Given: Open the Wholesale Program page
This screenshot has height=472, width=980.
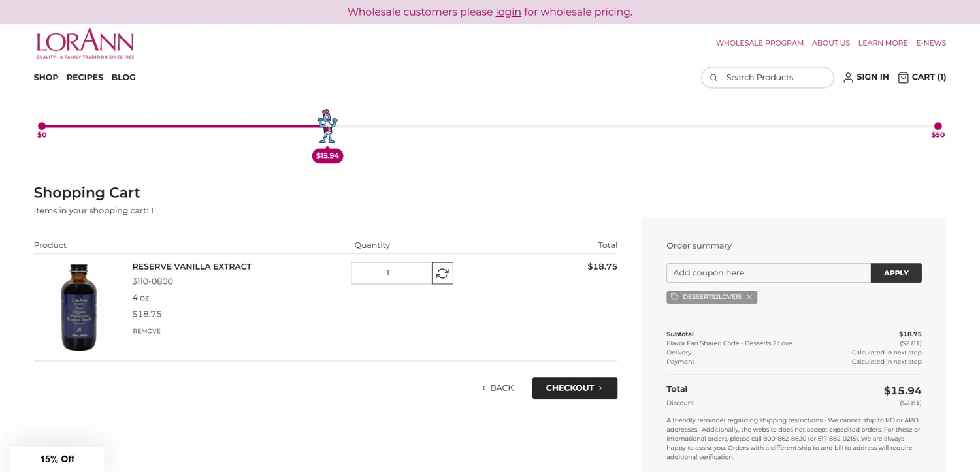Looking at the screenshot, I should point(760,43).
